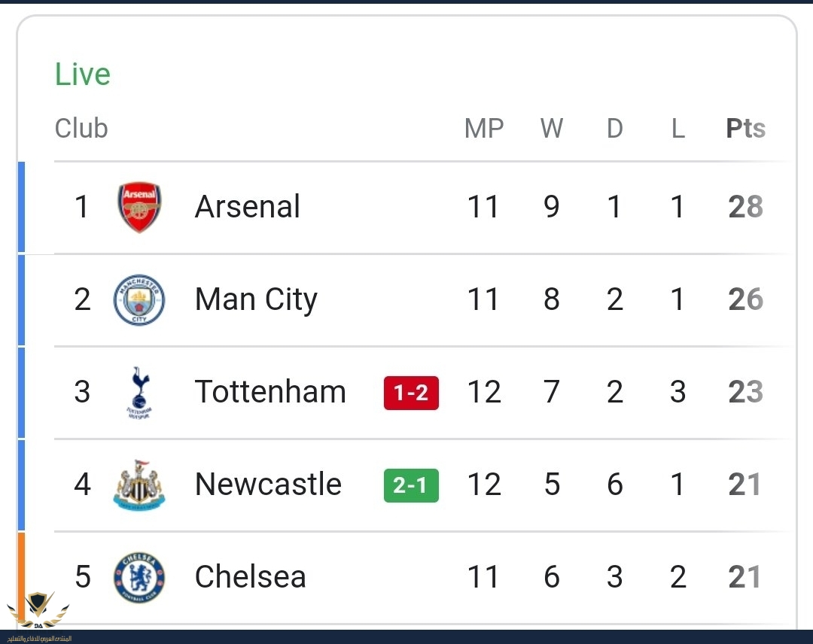813x644 pixels.
Task: Click the MP column header
Action: click(483, 129)
